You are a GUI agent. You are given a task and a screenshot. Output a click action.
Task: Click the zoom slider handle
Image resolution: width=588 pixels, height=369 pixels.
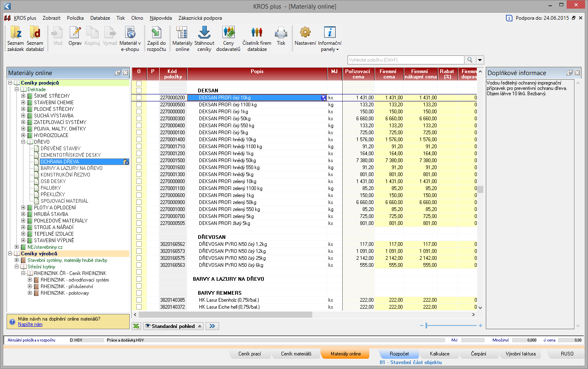pos(426,325)
